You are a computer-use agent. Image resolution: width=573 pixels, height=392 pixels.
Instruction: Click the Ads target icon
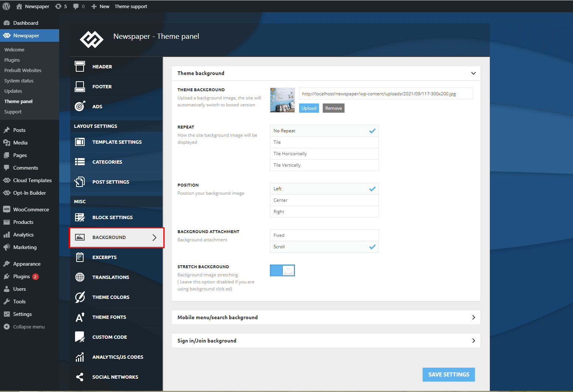click(80, 106)
